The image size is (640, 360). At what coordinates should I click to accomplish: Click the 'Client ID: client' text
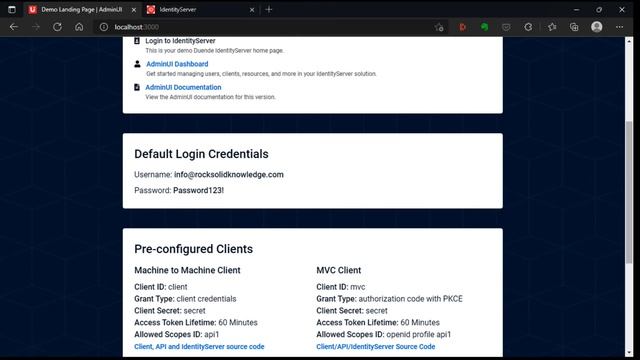161,287
